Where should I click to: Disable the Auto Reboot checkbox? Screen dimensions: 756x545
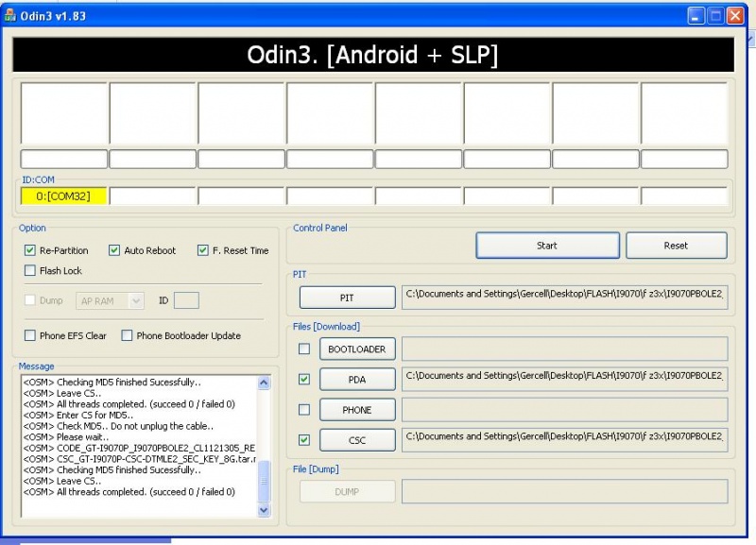114,250
